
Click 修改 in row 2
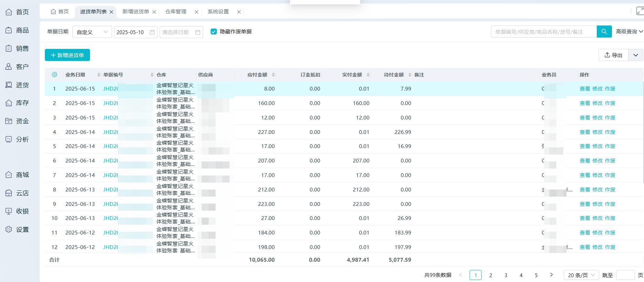pos(597,103)
